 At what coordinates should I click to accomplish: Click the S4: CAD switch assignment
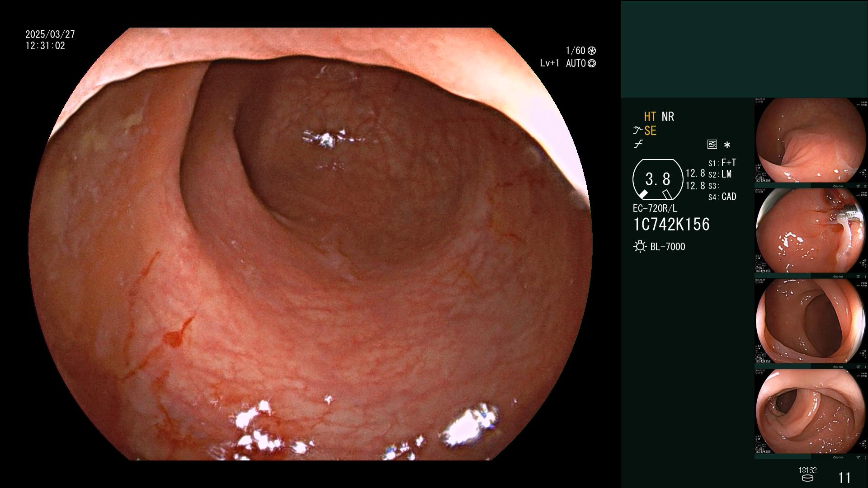[x=722, y=197]
